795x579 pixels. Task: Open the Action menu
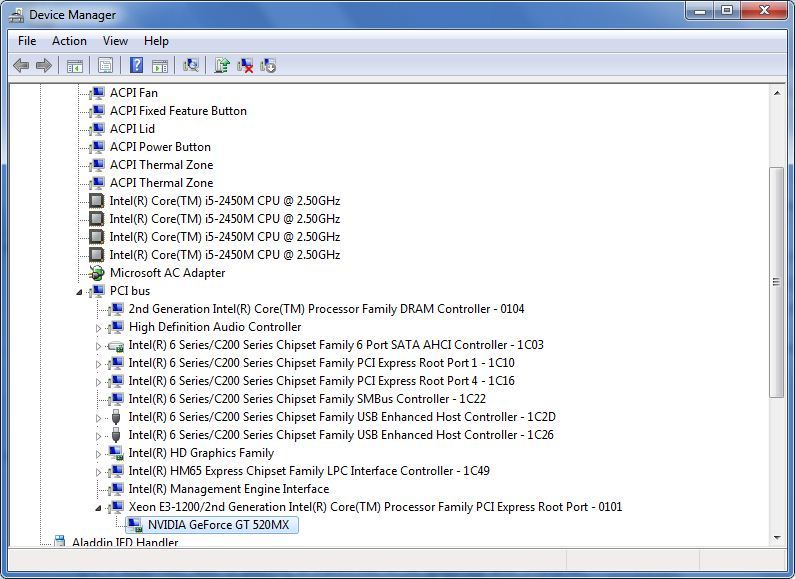tap(69, 41)
